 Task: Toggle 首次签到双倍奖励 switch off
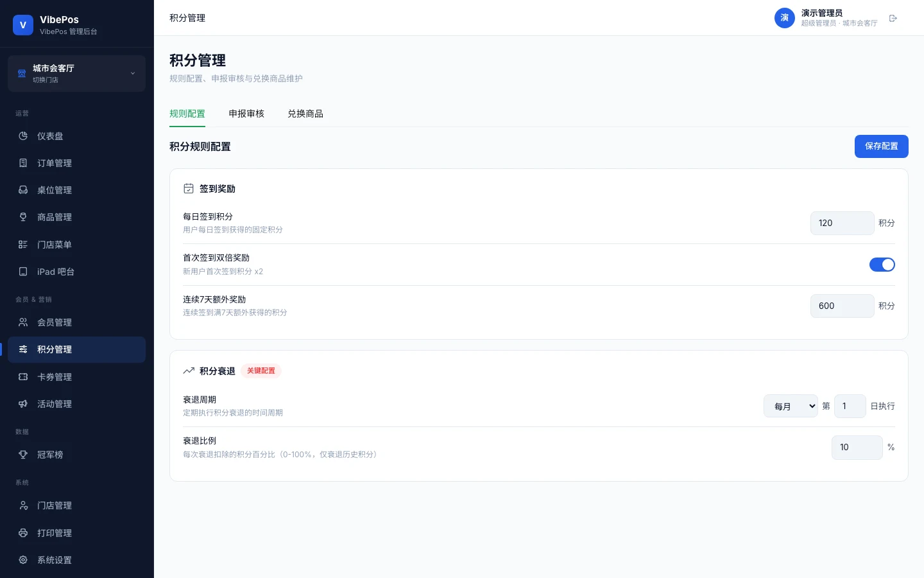[x=882, y=265]
